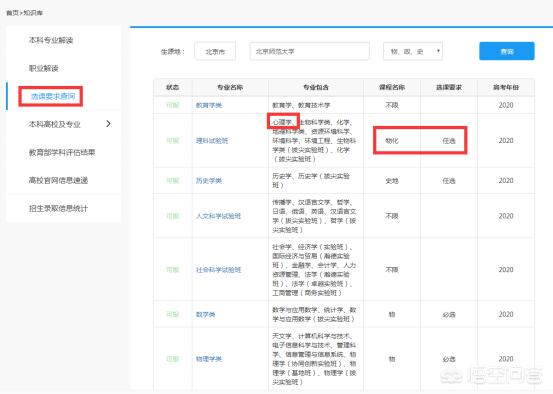The width and height of the screenshot is (553, 394).
Task: Open 选课要求查询 sidebar item
Action: tap(53, 96)
